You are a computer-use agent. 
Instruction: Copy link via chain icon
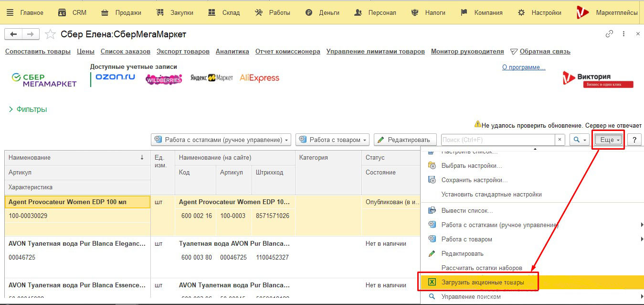pyautogui.click(x=609, y=34)
